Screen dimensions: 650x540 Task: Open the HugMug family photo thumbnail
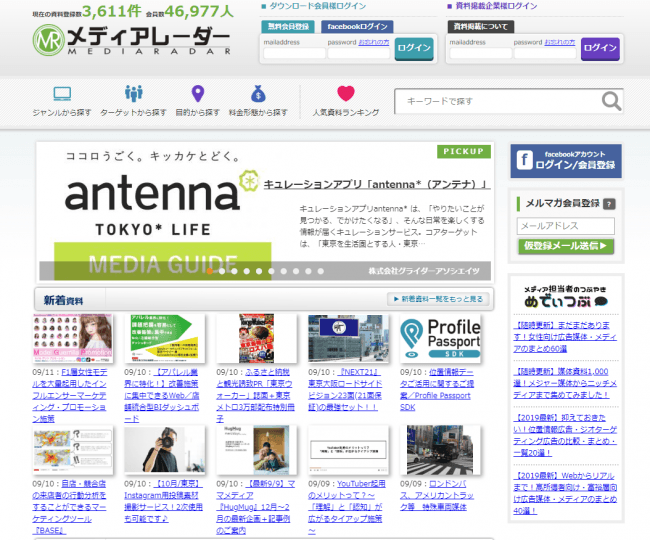(257, 450)
